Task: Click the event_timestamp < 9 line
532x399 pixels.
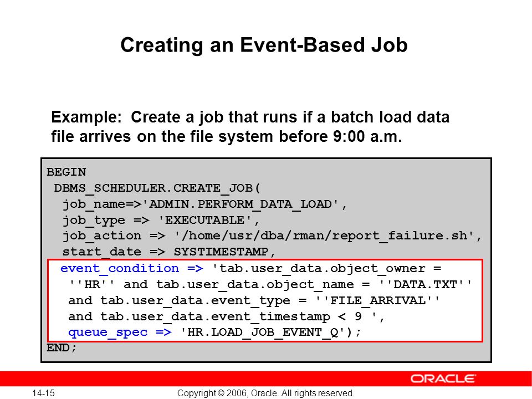Action: (x=226, y=316)
